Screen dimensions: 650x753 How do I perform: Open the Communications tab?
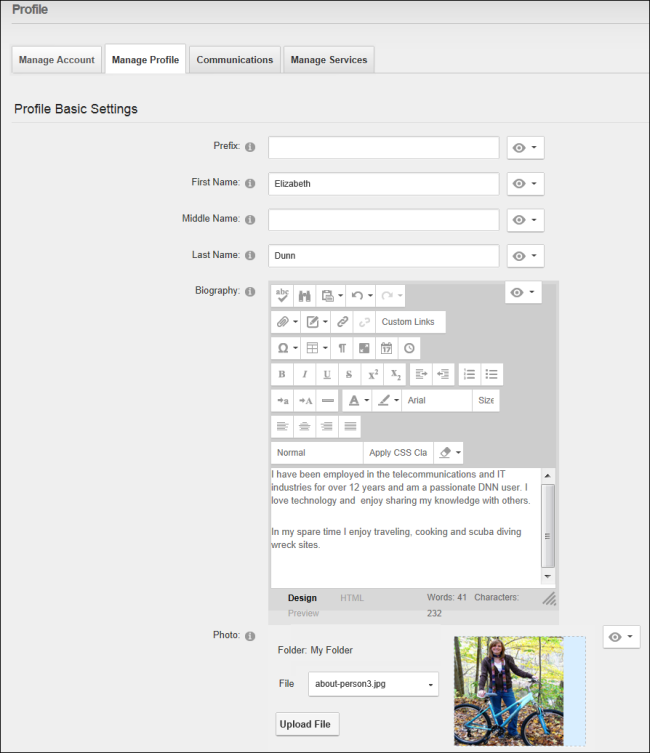(235, 60)
